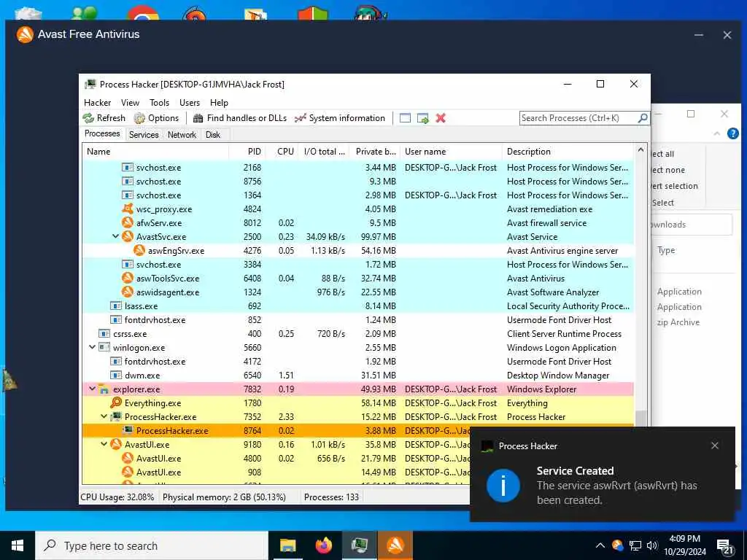The width and height of the screenshot is (747, 560).
Task: Click the find window toolbar icon
Action: click(405, 118)
